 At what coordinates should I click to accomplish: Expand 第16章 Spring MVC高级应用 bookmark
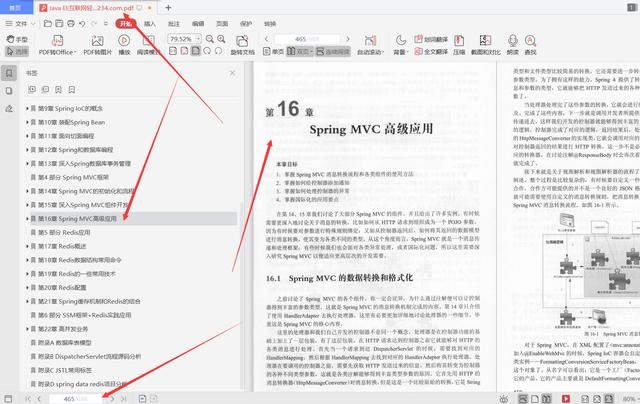click(27, 219)
